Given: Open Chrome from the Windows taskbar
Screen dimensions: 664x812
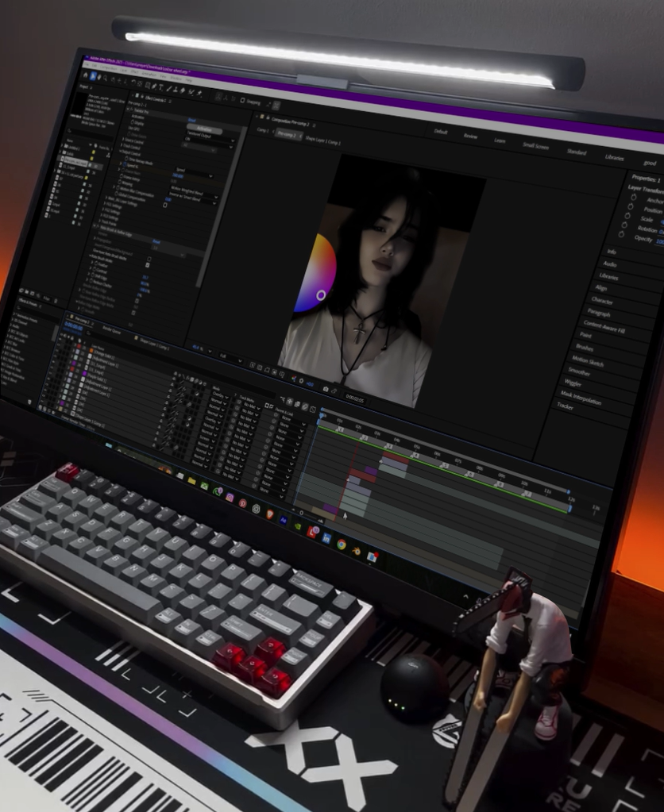Looking at the screenshot, I should click(342, 545).
